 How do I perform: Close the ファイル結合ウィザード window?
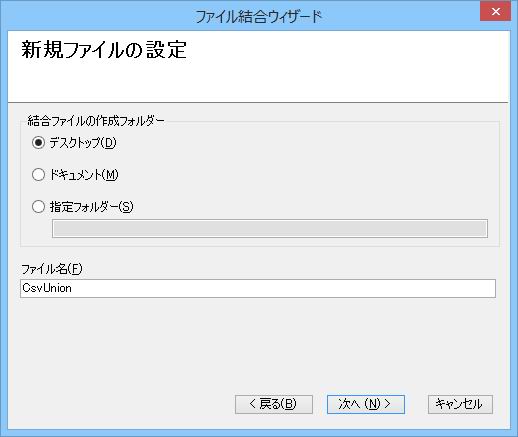[495, 11]
